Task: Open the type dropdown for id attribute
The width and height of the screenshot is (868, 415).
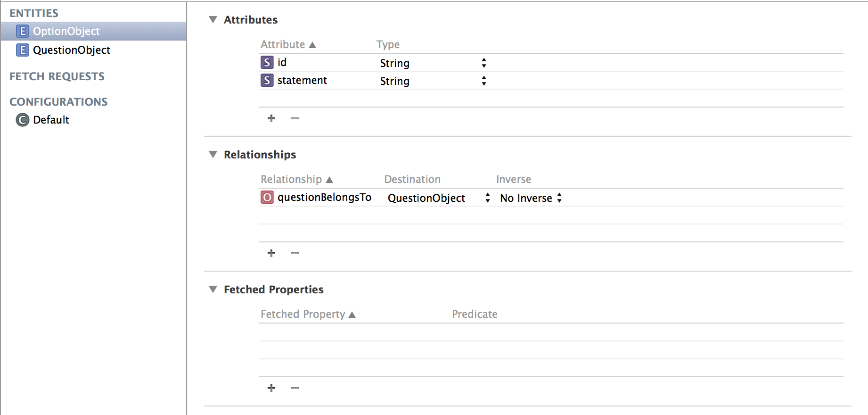Action: click(433, 63)
